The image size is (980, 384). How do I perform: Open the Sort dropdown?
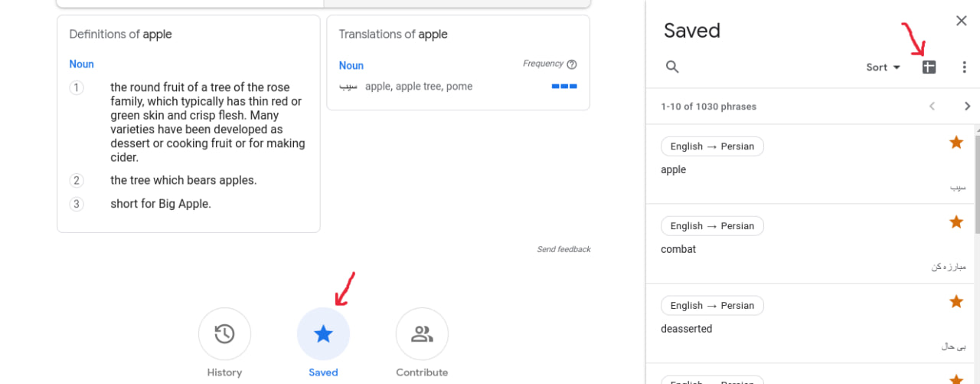(x=883, y=67)
